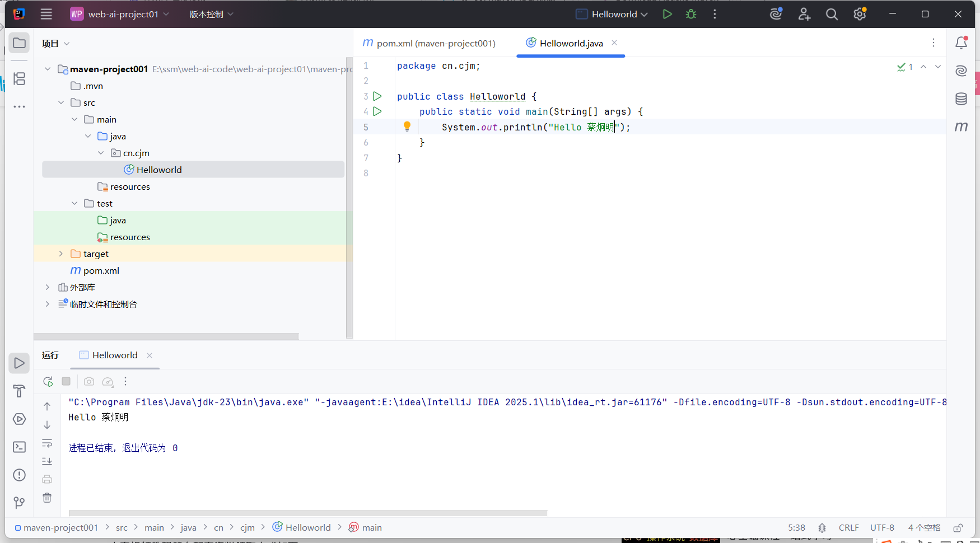Toggle read-only lock in status bar

point(958,528)
